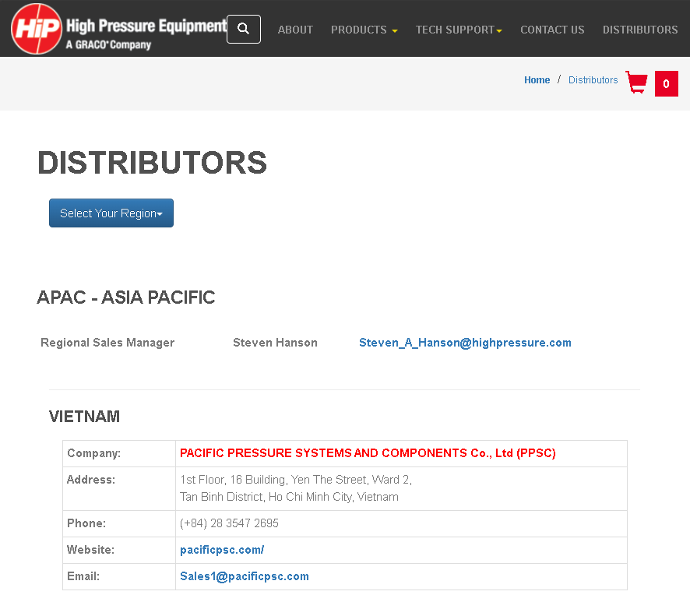The height and width of the screenshot is (616, 690).
Task: Click the Home breadcrumb link
Action: (537, 80)
